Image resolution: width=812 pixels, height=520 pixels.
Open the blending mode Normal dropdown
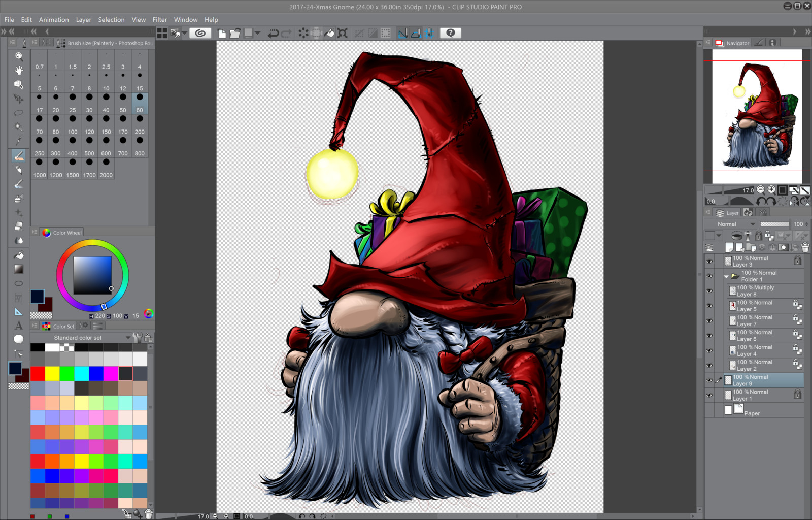click(730, 224)
